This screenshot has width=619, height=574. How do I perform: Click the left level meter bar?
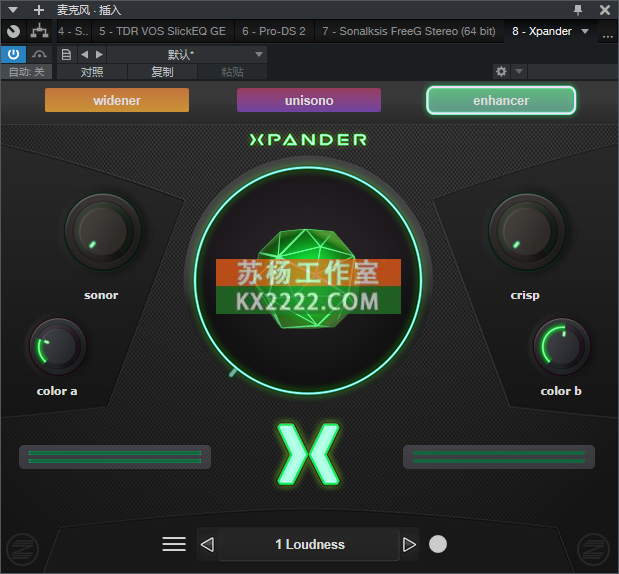tap(115, 457)
